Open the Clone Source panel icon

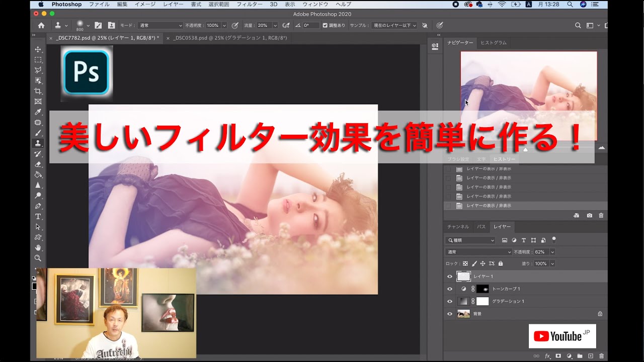pos(111,25)
